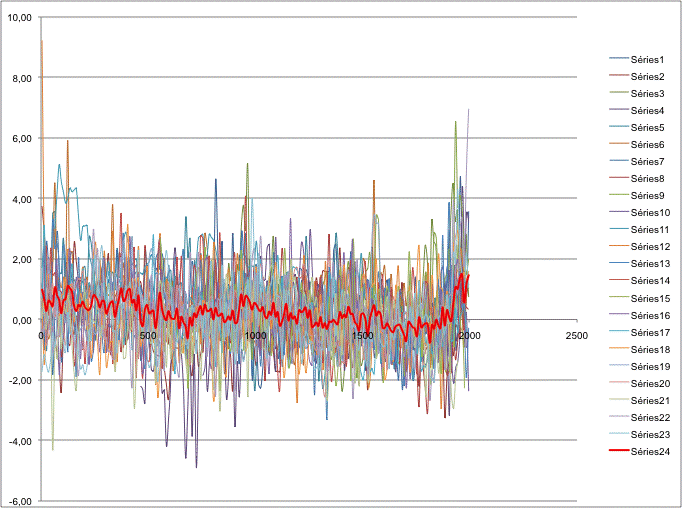Click the Séries24 red legend line
The image size is (682, 508).
[x=619, y=451]
